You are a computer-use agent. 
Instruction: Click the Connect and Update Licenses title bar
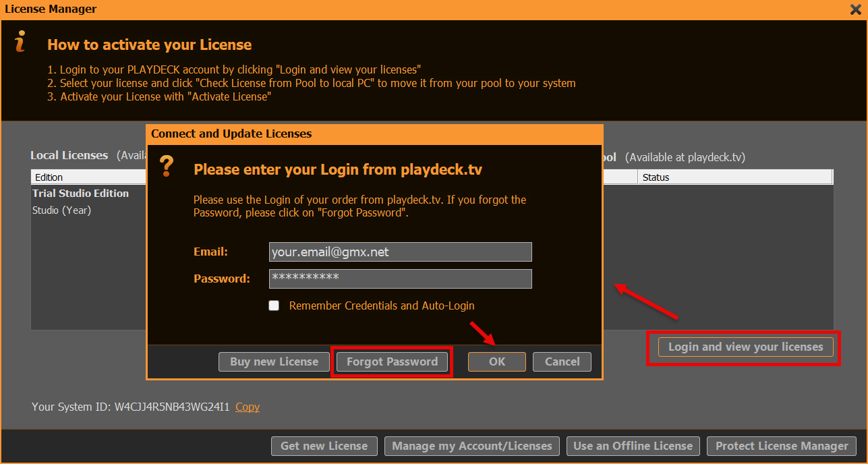click(374, 134)
